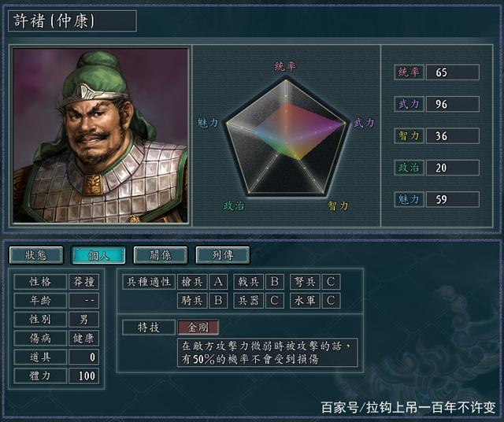Click the 性格 value 莽撞

point(83,282)
